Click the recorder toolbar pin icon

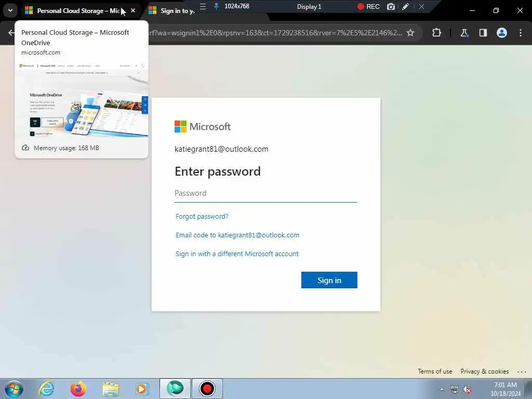[x=216, y=6]
